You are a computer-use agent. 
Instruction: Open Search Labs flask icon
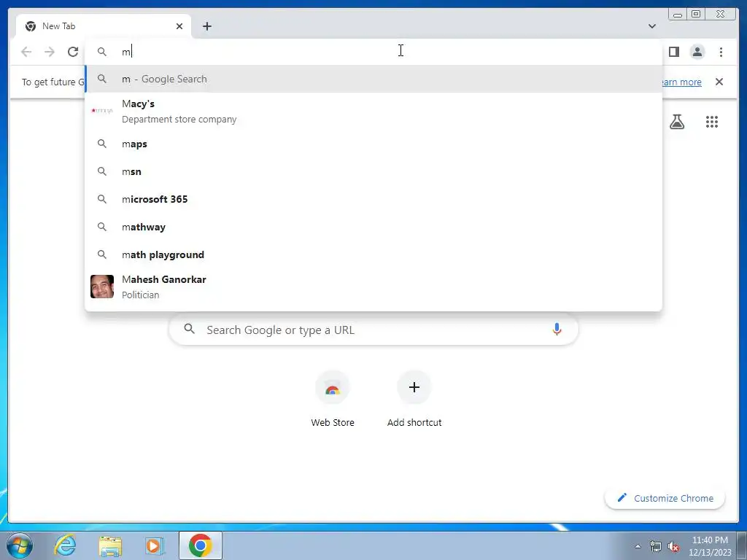676,122
